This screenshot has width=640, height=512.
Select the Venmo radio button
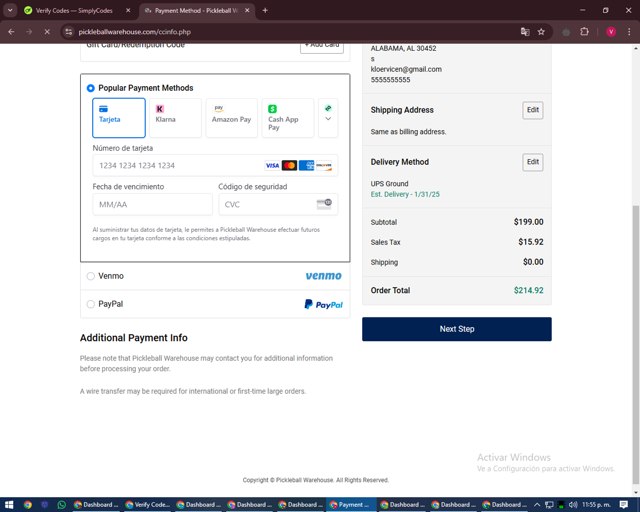pyautogui.click(x=91, y=276)
